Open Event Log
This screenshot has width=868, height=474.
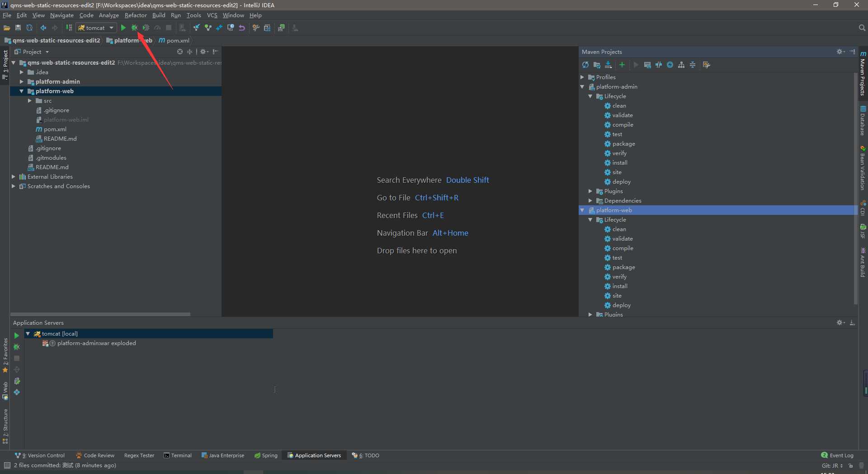tap(837, 455)
